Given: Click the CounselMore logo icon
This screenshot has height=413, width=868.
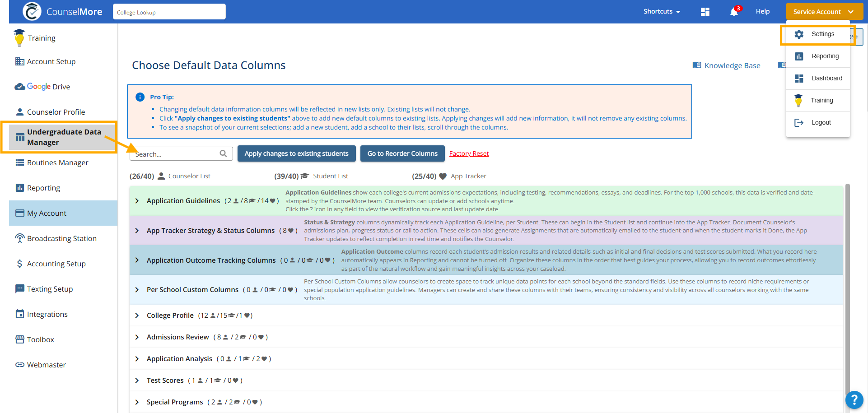Looking at the screenshot, I should [32, 11].
